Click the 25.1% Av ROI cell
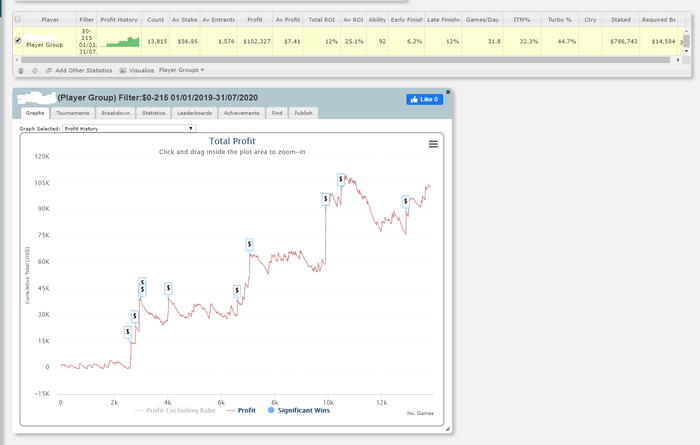 (x=354, y=41)
